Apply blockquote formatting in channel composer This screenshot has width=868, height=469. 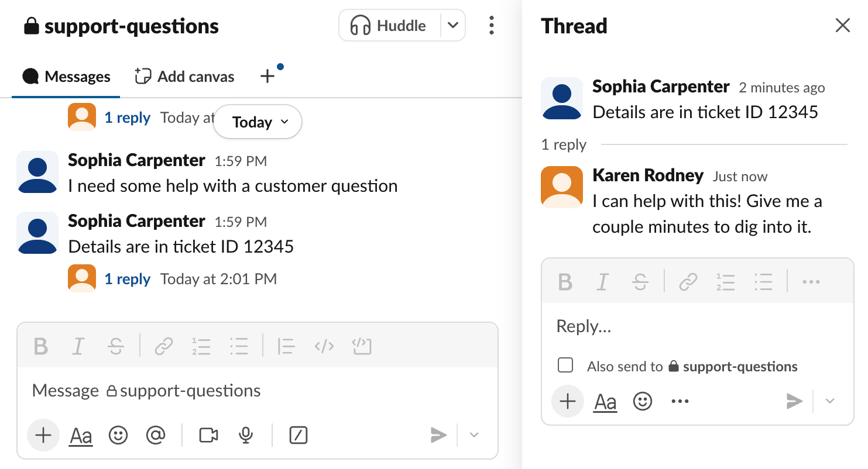(286, 346)
